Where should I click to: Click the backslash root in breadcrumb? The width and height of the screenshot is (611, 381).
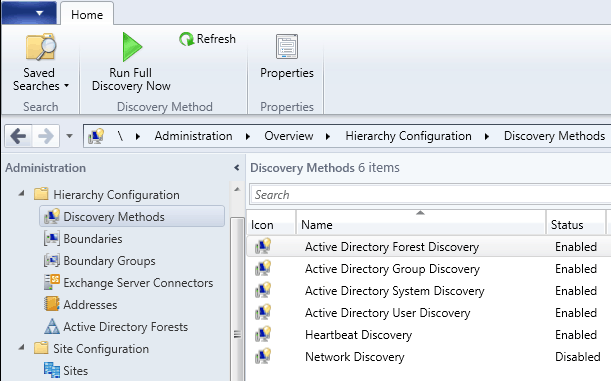[x=120, y=136]
